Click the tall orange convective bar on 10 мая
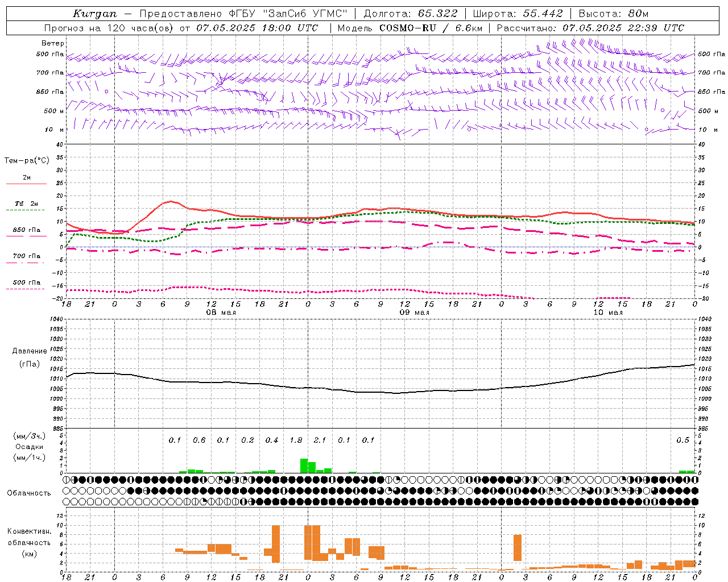The image size is (728, 582). coord(517,548)
